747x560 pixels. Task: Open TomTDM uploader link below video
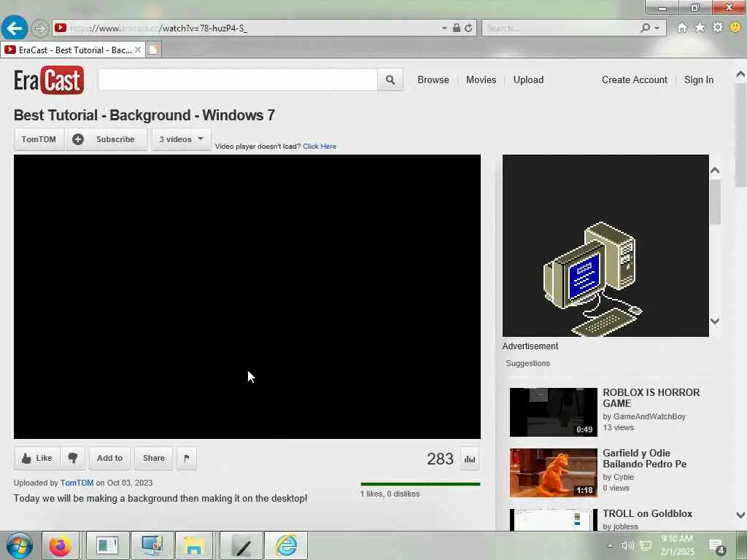click(77, 483)
